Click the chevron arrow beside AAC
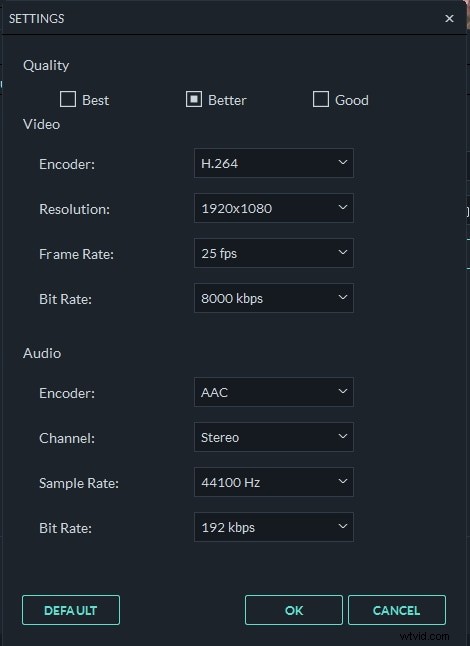Image resolution: width=470 pixels, height=646 pixels. pyautogui.click(x=342, y=391)
